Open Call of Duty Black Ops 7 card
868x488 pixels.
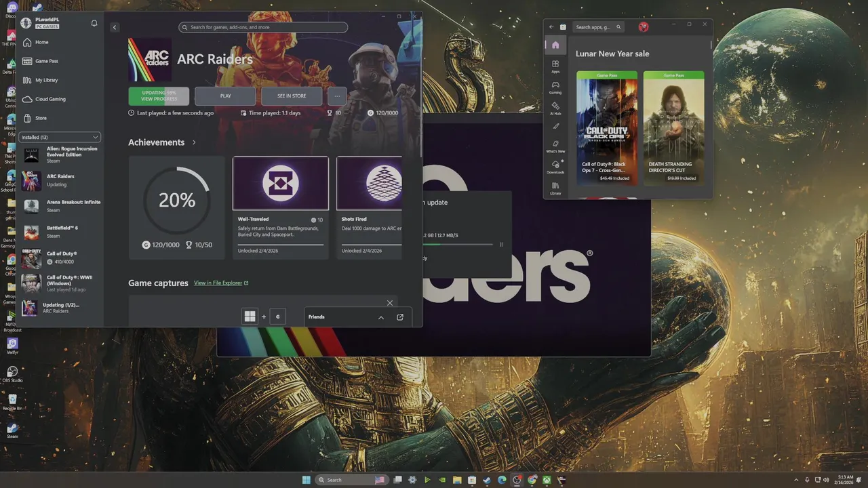607,127
